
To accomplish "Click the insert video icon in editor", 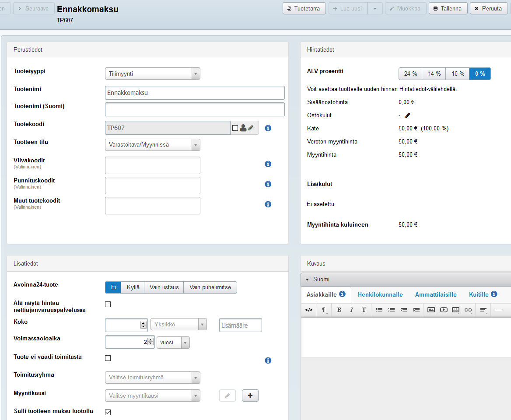I will click(x=444, y=310).
